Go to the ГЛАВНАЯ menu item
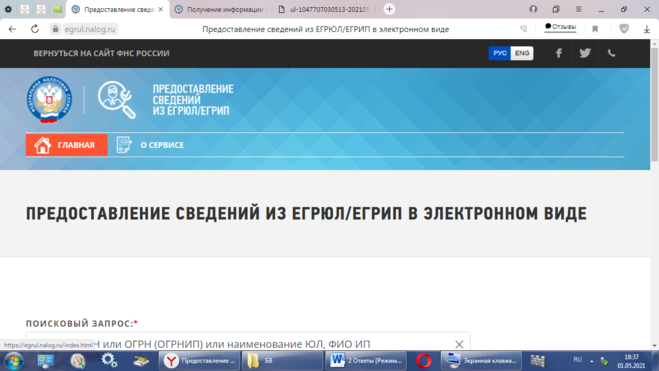Viewport: 659px width, 371px height. (x=67, y=145)
